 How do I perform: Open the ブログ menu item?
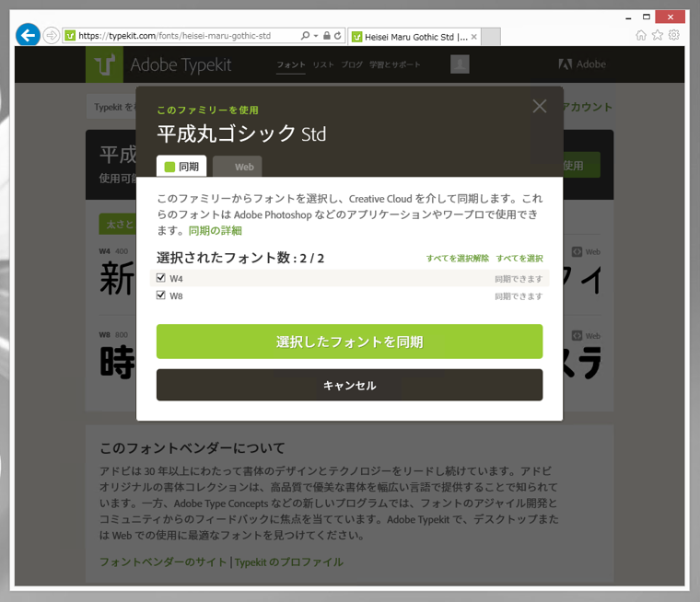[x=352, y=64]
